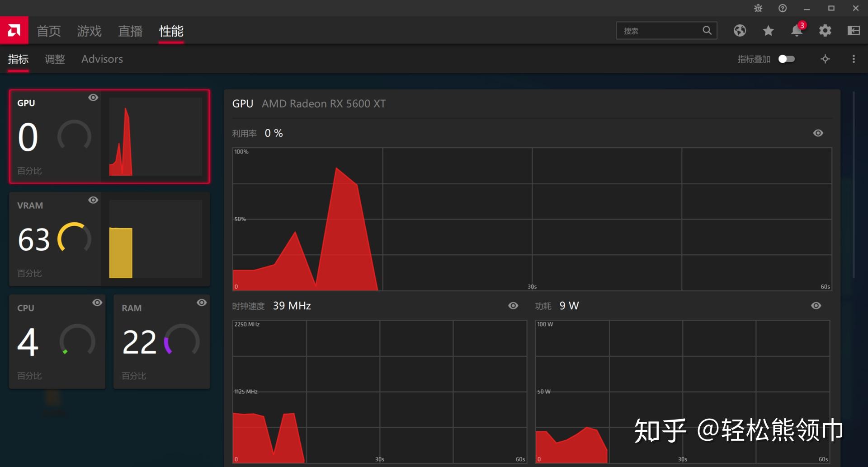Click the vertical scrollbar on right
This screenshot has width=868, height=467.
854,185
